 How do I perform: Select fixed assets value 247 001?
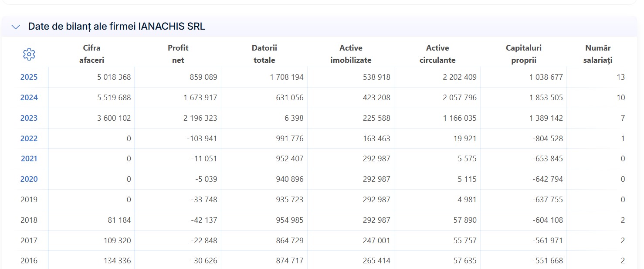tap(376, 240)
